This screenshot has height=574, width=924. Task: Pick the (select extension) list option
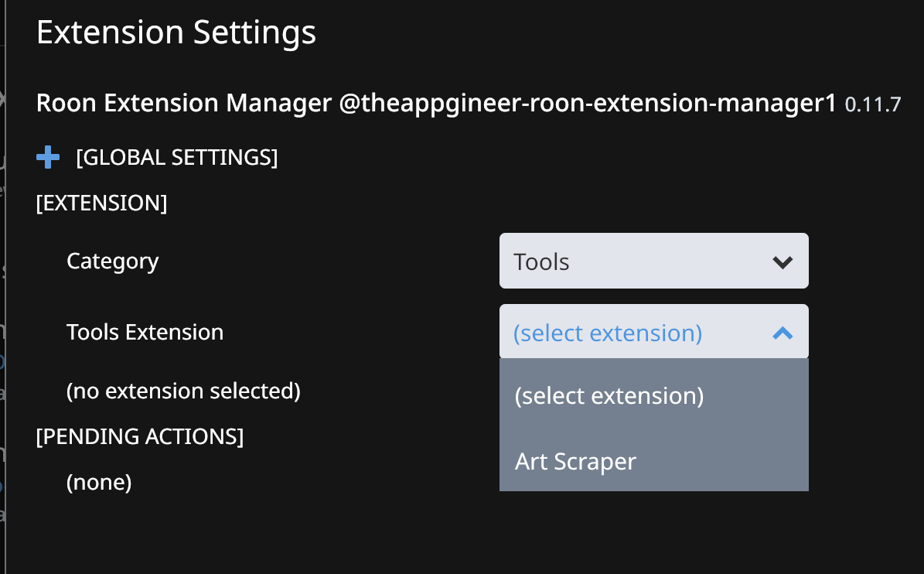(653, 395)
